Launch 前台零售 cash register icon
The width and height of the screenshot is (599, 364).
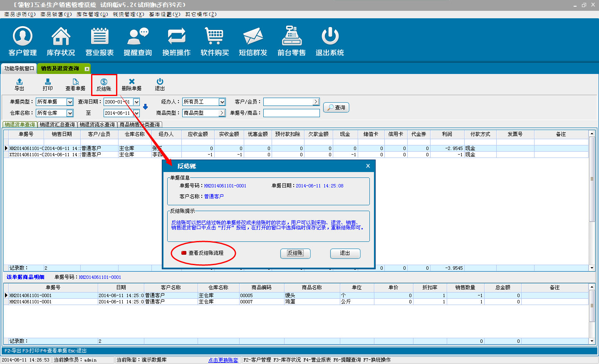292,37
